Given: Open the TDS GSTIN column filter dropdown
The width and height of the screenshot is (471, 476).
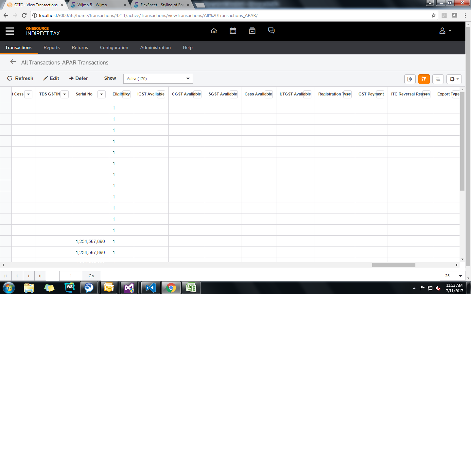Looking at the screenshot, I should click(x=64, y=94).
